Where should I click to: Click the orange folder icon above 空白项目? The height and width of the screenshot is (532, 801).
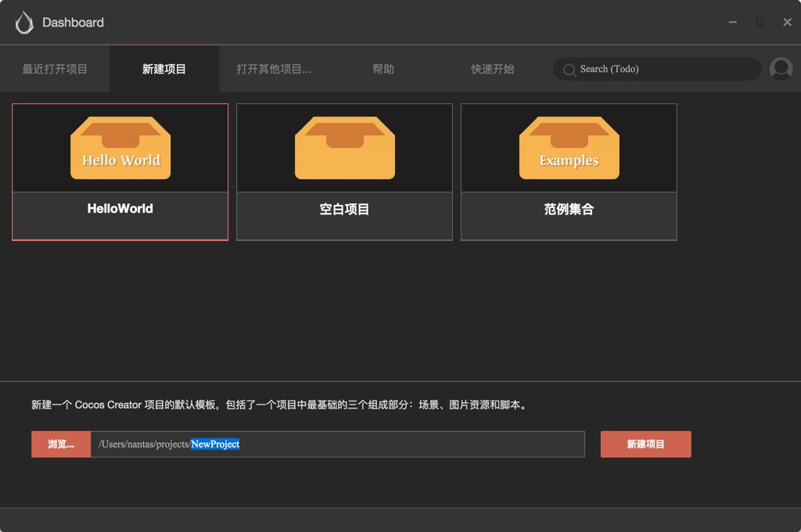tap(344, 147)
